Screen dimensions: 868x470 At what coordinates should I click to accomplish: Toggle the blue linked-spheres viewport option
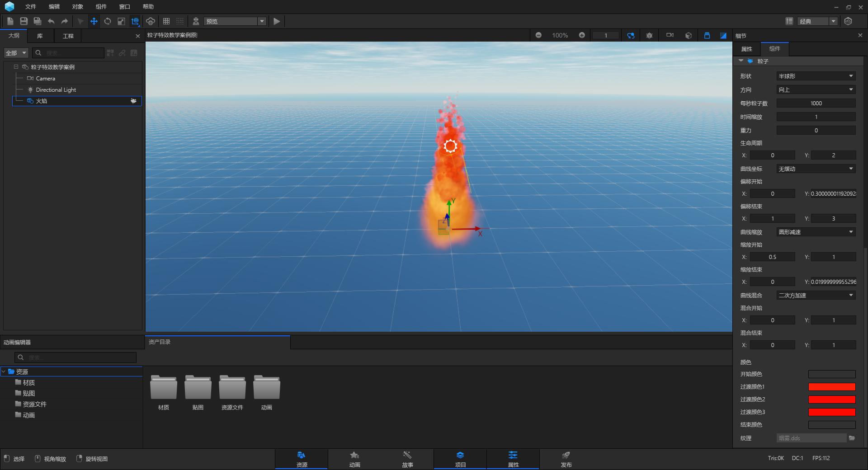click(631, 35)
